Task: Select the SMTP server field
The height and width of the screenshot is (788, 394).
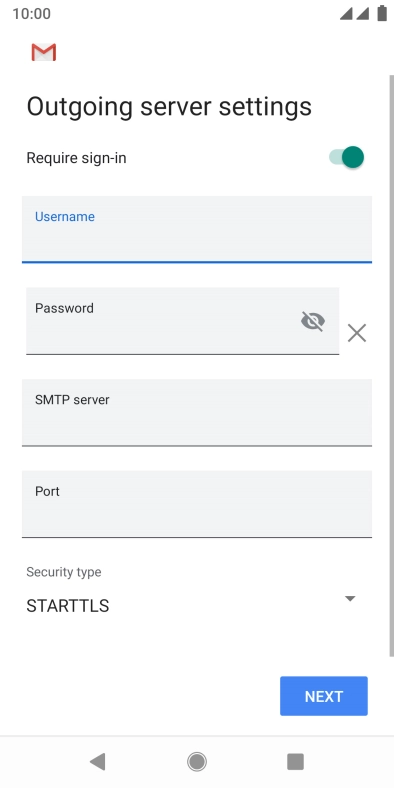Action: 197,412
